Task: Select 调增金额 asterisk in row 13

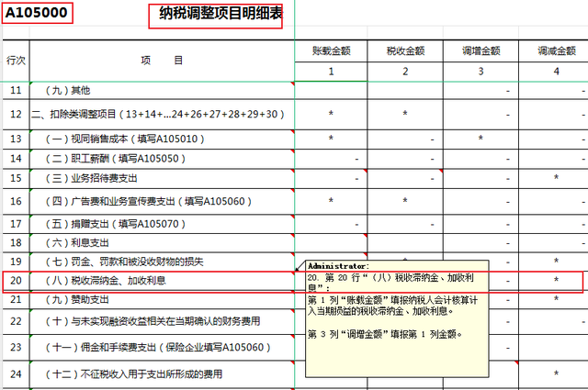Action: coord(481,139)
